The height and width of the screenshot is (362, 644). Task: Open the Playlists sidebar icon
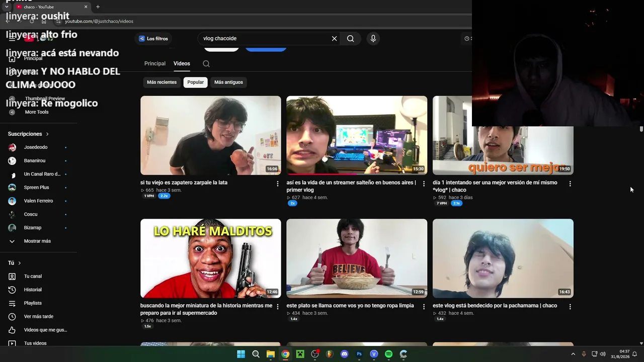[x=12, y=303]
